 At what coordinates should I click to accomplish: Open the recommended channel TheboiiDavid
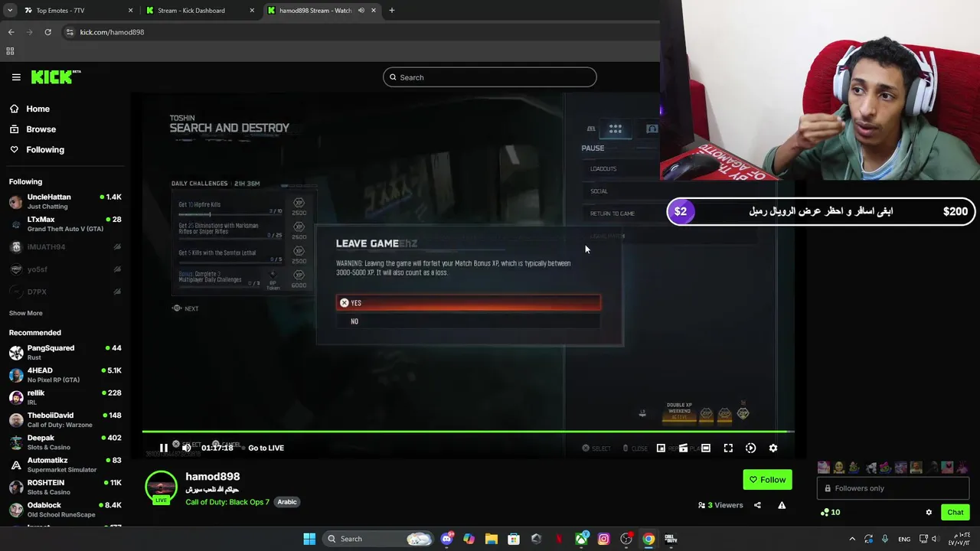pyautogui.click(x=65, y=419)
